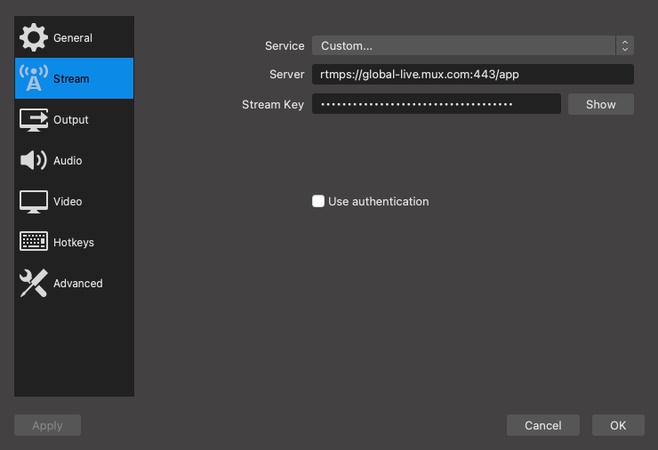This screenshot has width=658, height=450.
Task: Click the Service dropdown up-down arrows
Action: pos(625,46)
